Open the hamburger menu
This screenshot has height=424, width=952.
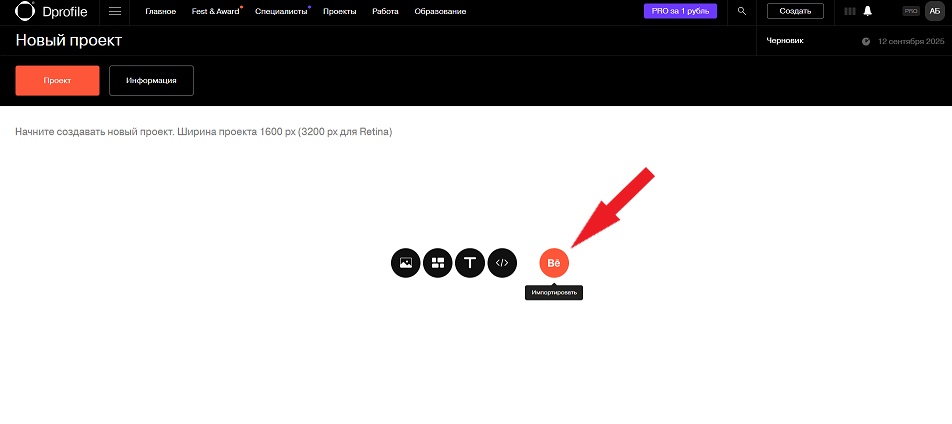[115, 12]
